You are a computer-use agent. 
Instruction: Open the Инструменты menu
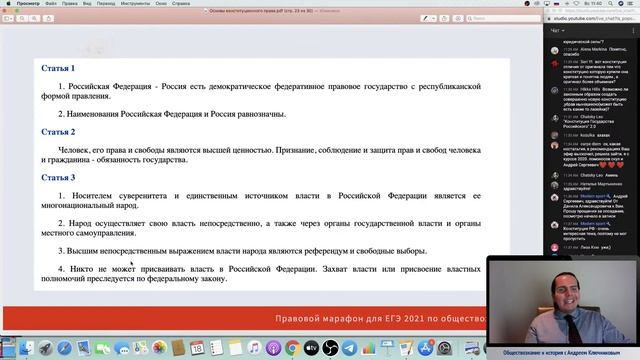point(135,3)
